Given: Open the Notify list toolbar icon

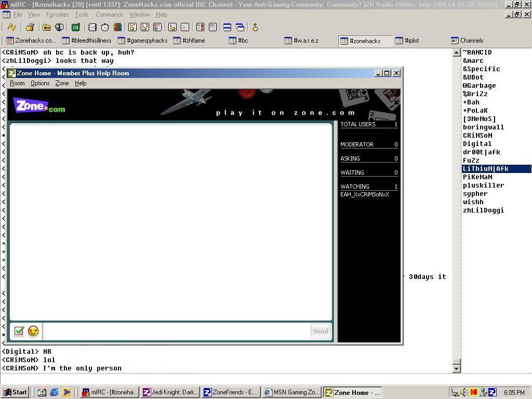Looking at the screenshot, I should coord(200,27).
